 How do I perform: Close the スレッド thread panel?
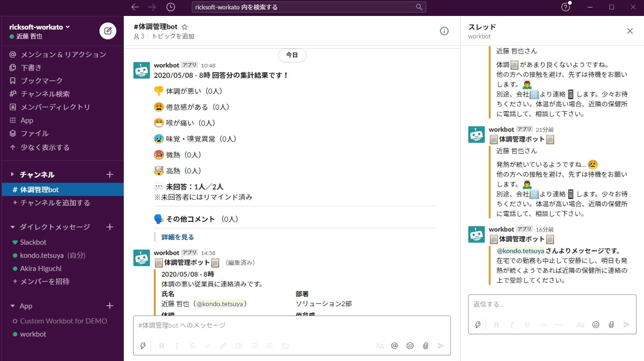(x=630, y=31)
